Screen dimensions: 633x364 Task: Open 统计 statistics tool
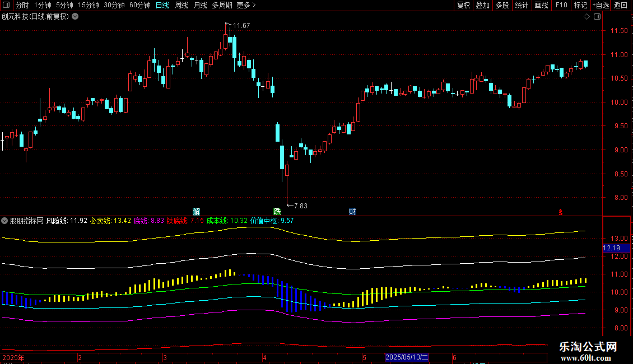(521, 5)
